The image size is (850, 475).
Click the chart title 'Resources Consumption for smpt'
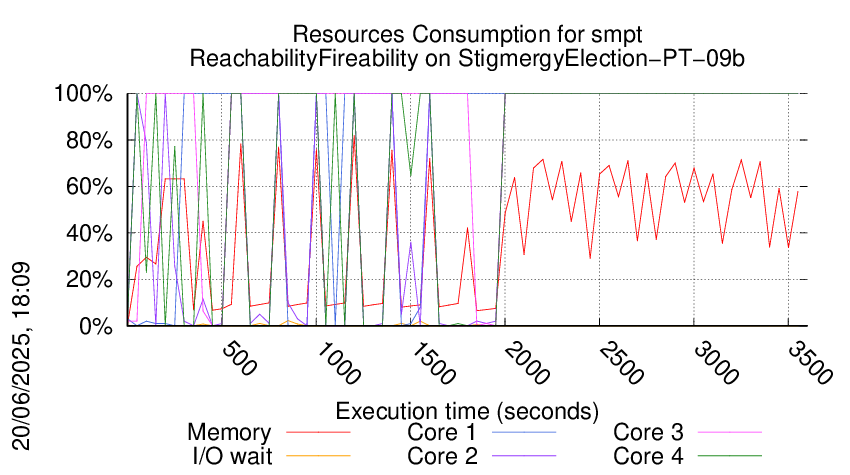coord(467,35)
